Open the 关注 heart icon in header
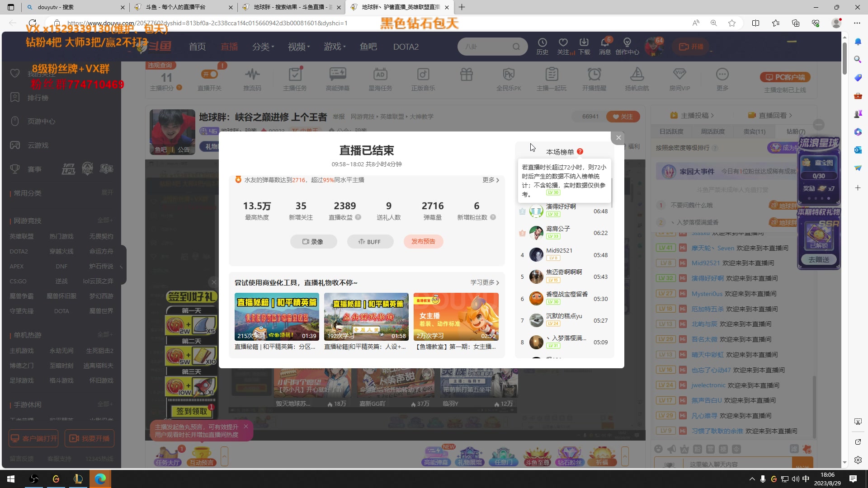868x488 pixels. click(563, 46)
